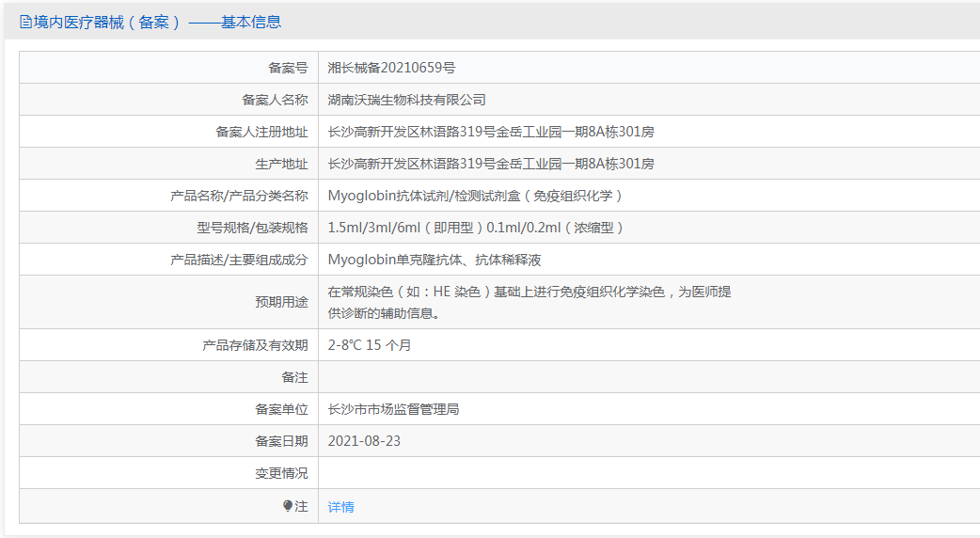Select the heading 境内医疗器械（备案）——基本信息
980x538 pixels.
click(x=157, y=22)
